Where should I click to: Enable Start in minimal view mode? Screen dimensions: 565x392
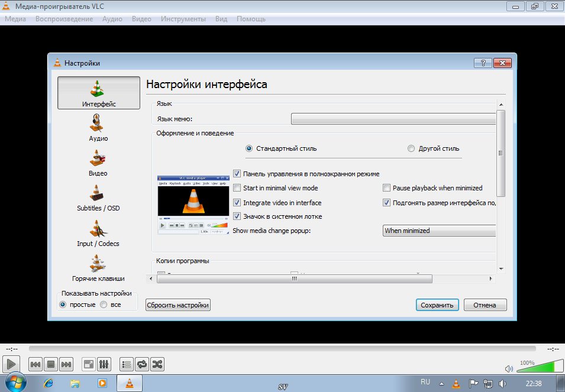[x=237, y=188]
